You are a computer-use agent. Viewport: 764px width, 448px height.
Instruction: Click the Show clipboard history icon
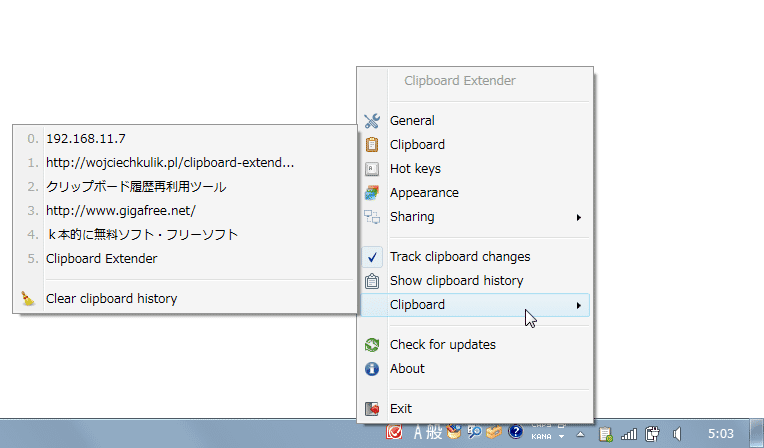372,281
